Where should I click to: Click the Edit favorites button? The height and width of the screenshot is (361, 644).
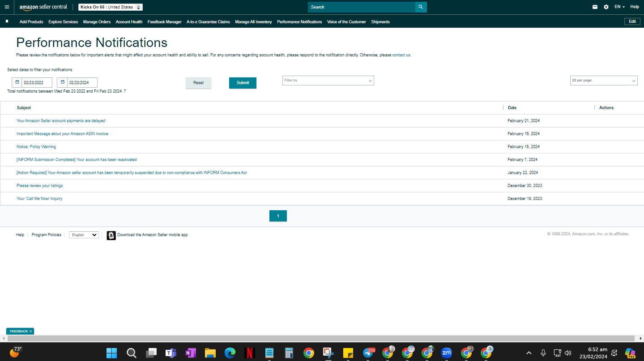[632, 21]
